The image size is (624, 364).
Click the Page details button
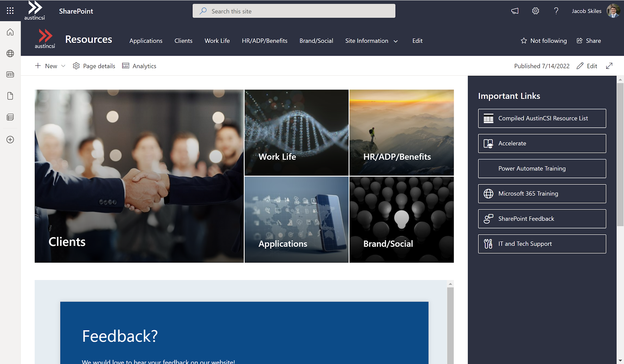94,66
